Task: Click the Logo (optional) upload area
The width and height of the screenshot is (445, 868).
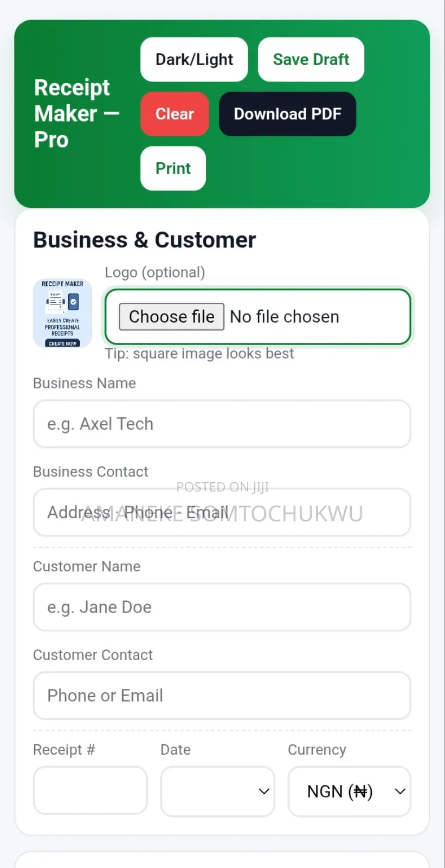Action: [x=257, y=316]
